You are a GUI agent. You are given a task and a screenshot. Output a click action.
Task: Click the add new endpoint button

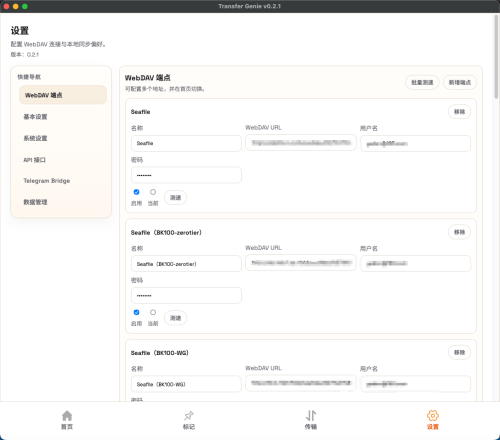click(x=460, y=82)
